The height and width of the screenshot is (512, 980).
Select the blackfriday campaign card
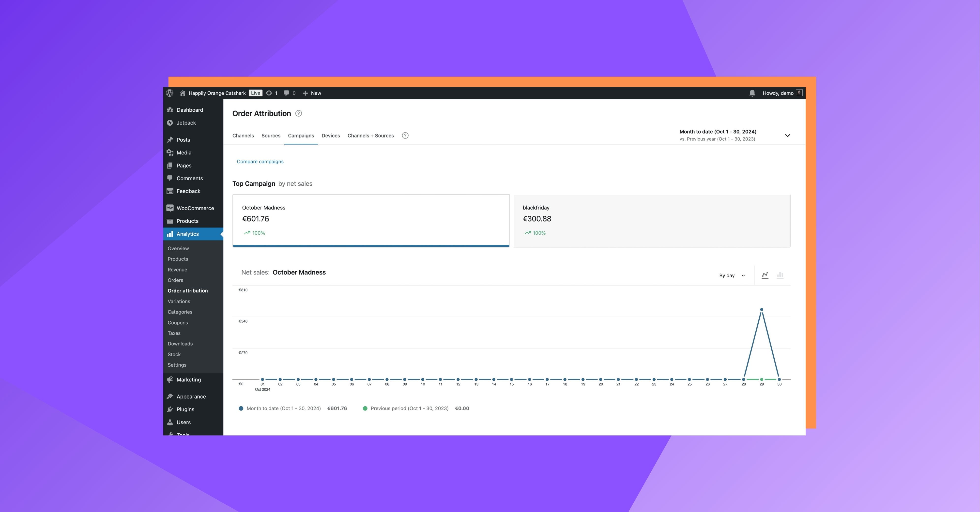point(652,221)
